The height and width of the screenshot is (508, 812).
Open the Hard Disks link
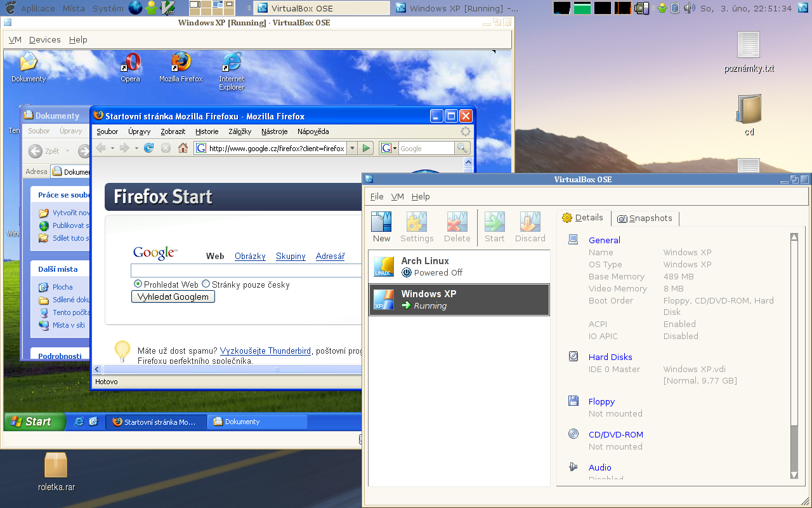[x=610, y=357]
